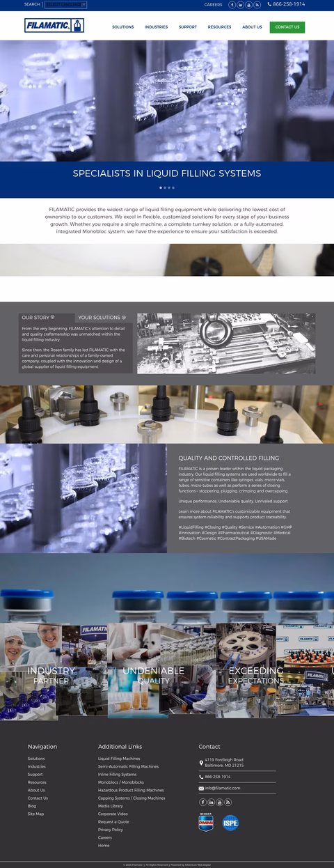
Task: Click the phone icon beside 866-258-1914 in header
Action: point(269,4)
